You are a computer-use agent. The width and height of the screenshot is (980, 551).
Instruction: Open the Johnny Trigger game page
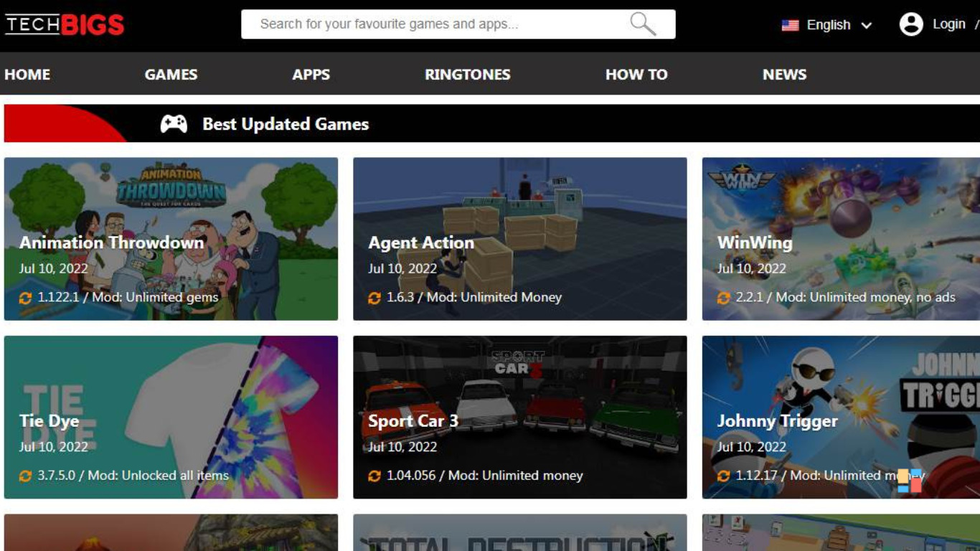pos(778,421)
